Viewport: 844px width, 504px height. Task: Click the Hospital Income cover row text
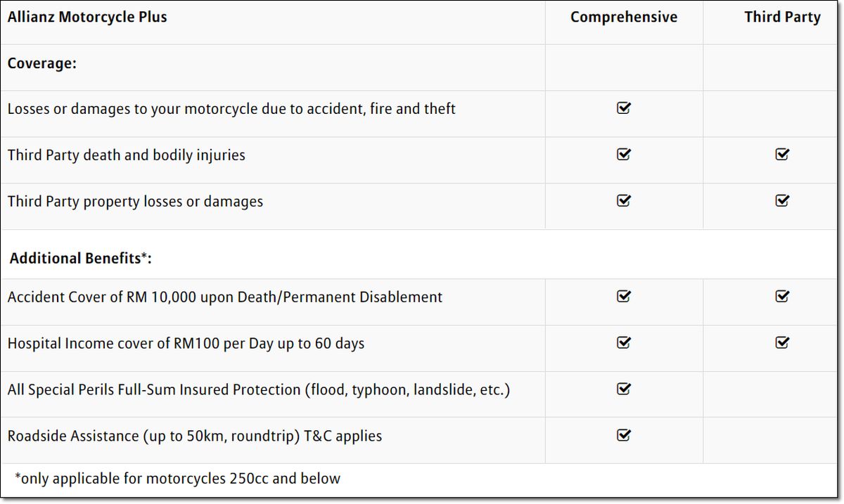tap(186, 344)
